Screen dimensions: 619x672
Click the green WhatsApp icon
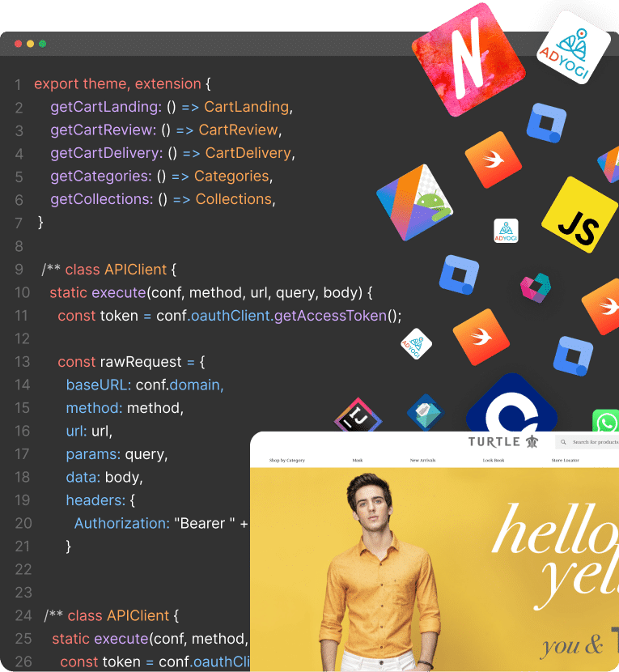(606, 420)
